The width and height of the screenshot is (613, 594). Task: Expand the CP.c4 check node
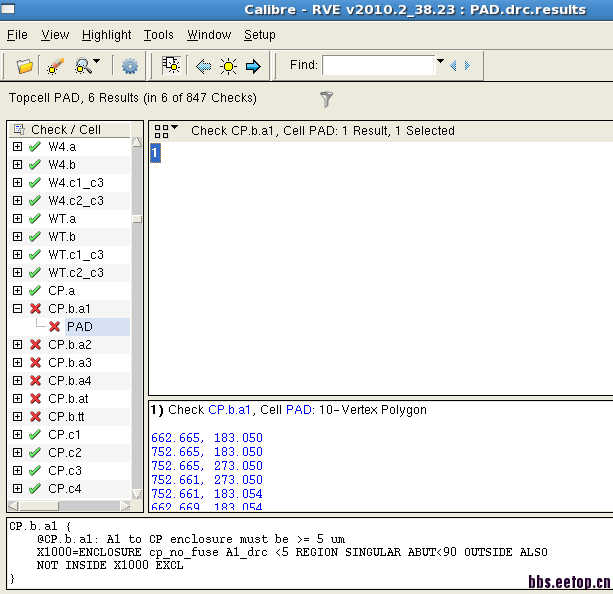coord(17,488)
